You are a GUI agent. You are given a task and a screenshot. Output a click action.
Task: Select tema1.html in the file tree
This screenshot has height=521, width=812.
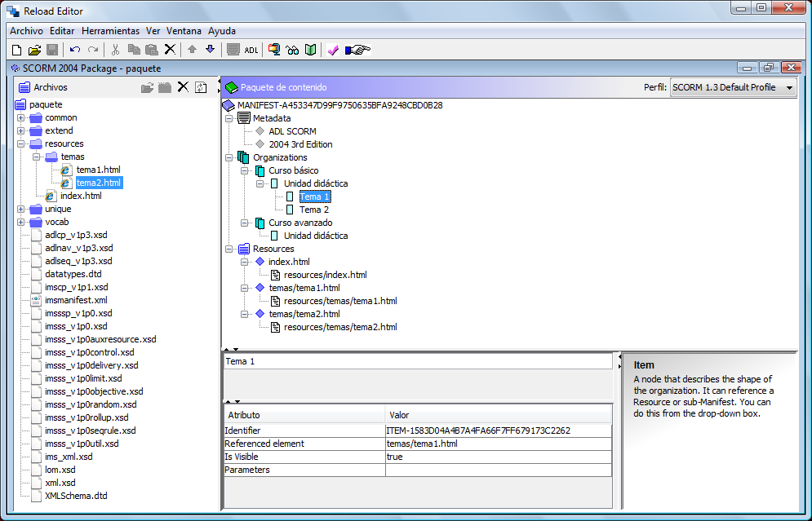coord(99,170)
